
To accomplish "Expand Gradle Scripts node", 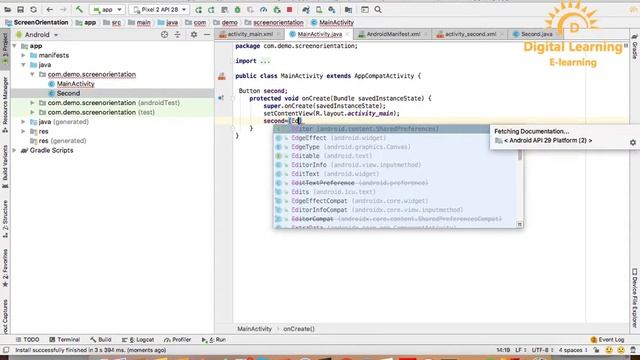I will pyautogui.click(x=15, y=150).
